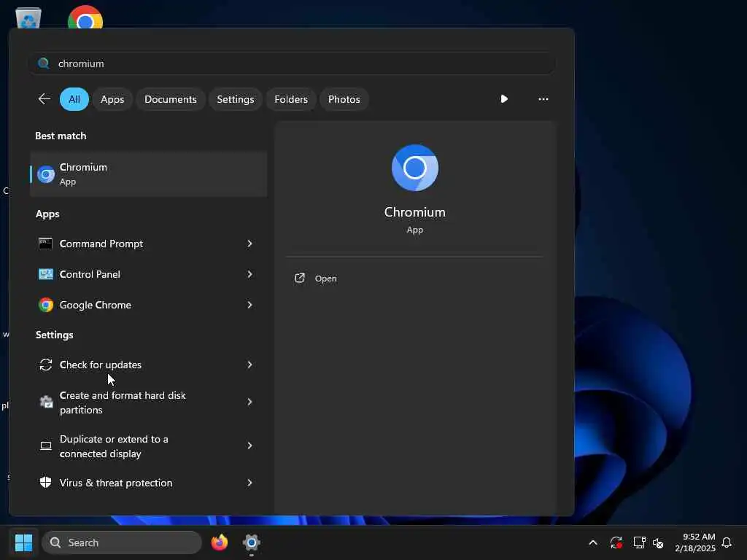
Task: Click the Check for updates label
Action: tap(101, 365)
